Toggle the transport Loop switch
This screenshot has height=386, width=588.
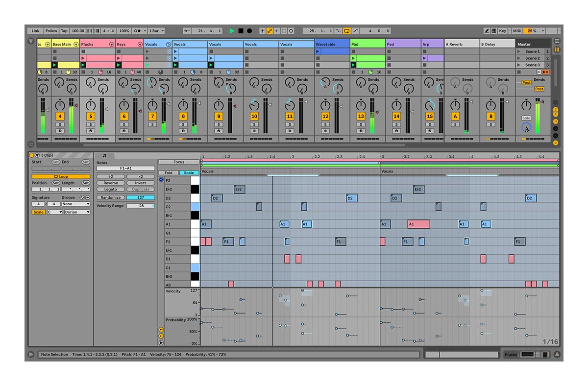click(x=347, y=31)
